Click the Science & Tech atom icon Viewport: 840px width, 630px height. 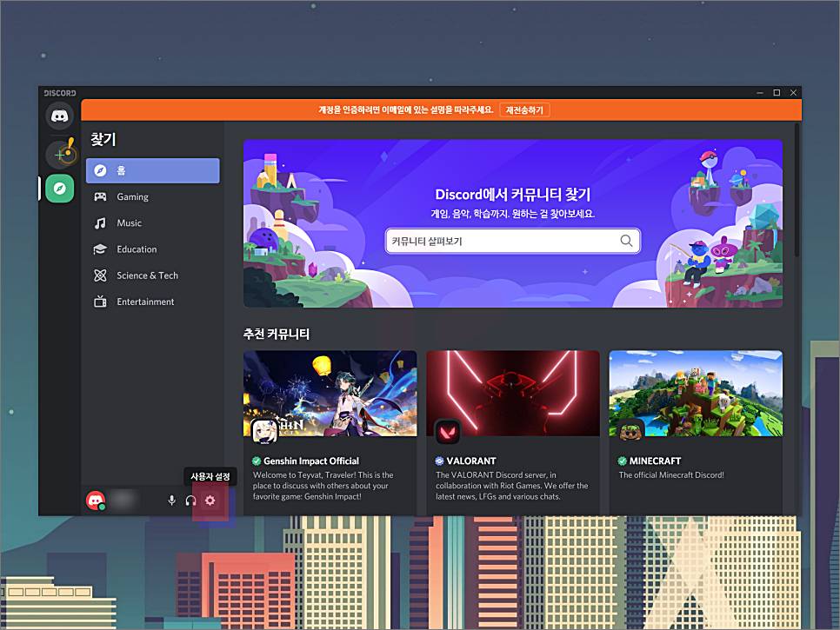(100, 275)
